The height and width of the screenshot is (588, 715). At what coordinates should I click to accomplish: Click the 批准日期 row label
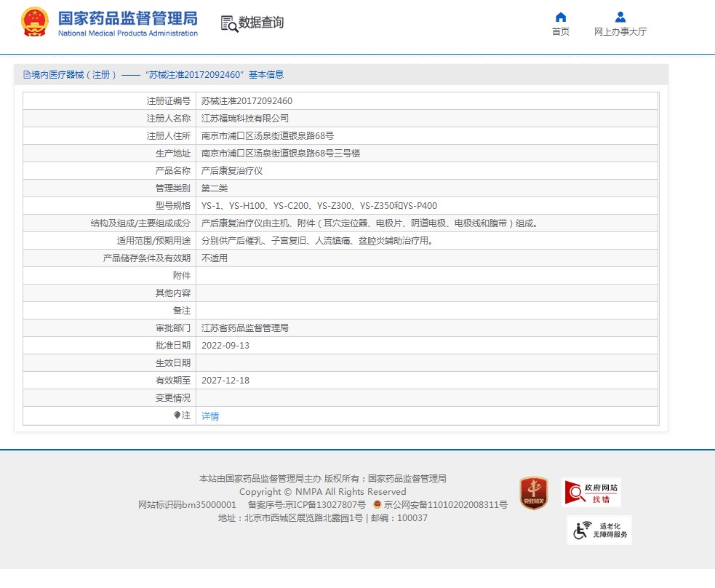pos(173,346)
